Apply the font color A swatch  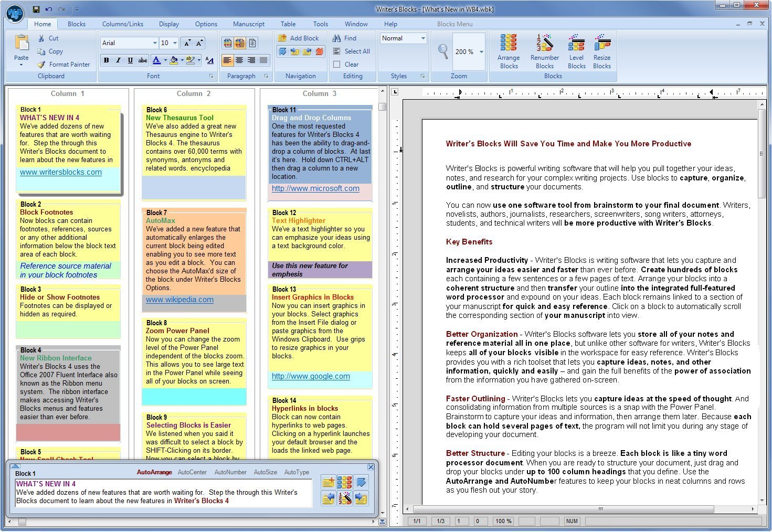pos(156,60)
